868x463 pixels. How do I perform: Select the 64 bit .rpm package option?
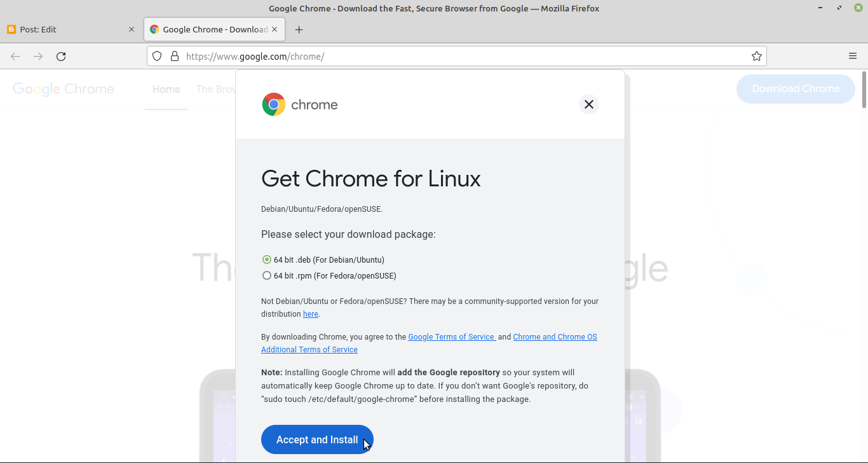[267, 275]
